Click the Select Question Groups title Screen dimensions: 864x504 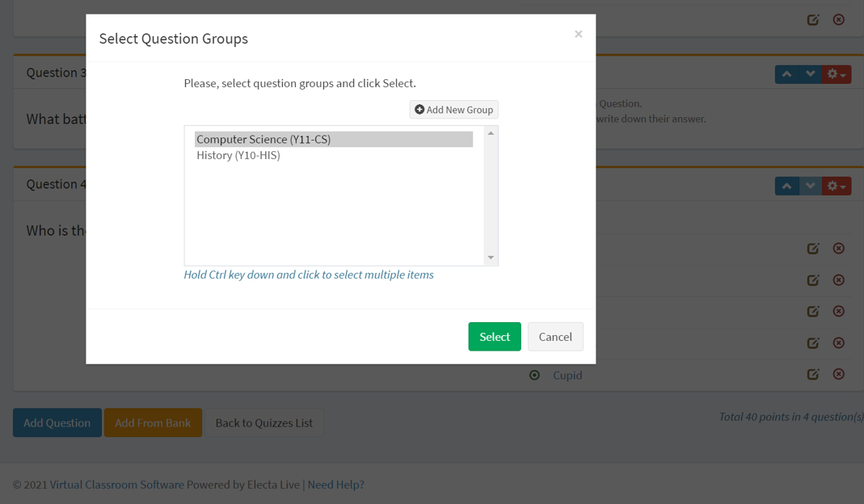pos(174,39)
